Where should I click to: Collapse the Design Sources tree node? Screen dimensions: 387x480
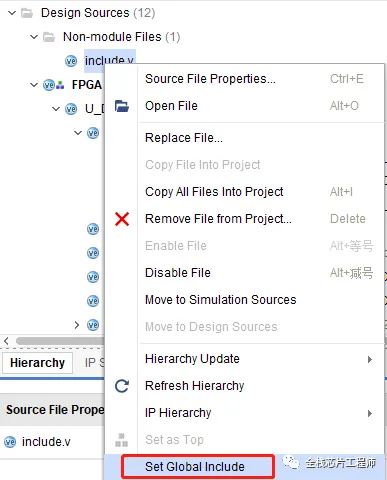coord(12,13)
